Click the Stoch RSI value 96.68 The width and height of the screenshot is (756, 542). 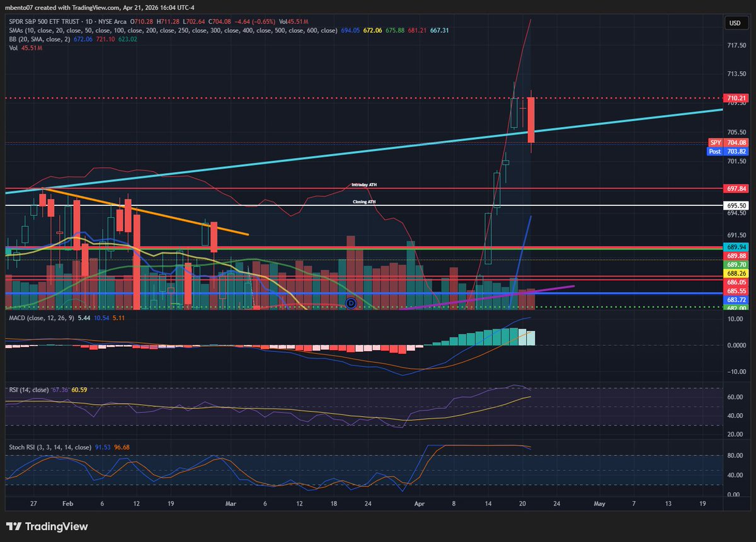pyautogui.click(x=122, y=448)
